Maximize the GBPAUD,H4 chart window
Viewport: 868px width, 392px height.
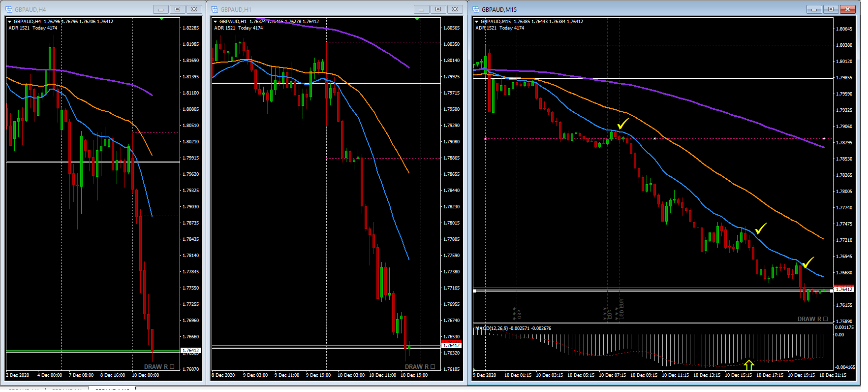click(178, 9)
